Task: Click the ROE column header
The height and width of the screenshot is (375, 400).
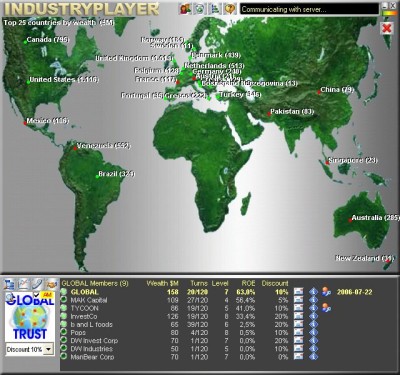Action: click(x=248, y=283)
